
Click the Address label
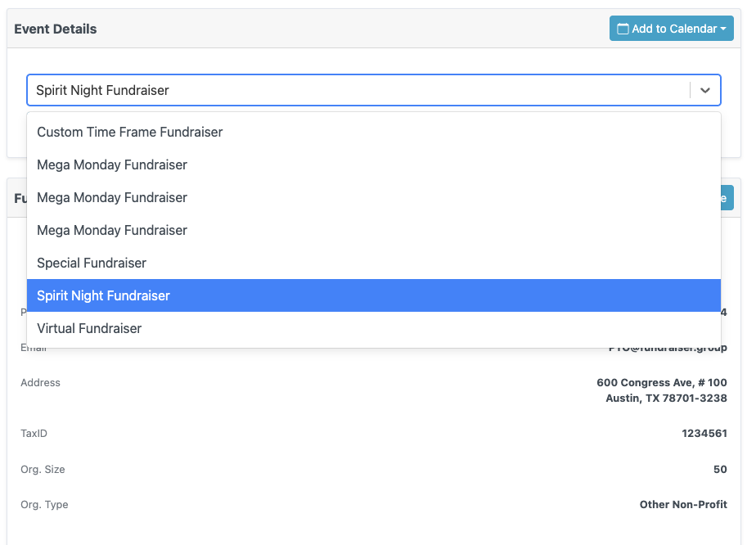pos(41,382)
